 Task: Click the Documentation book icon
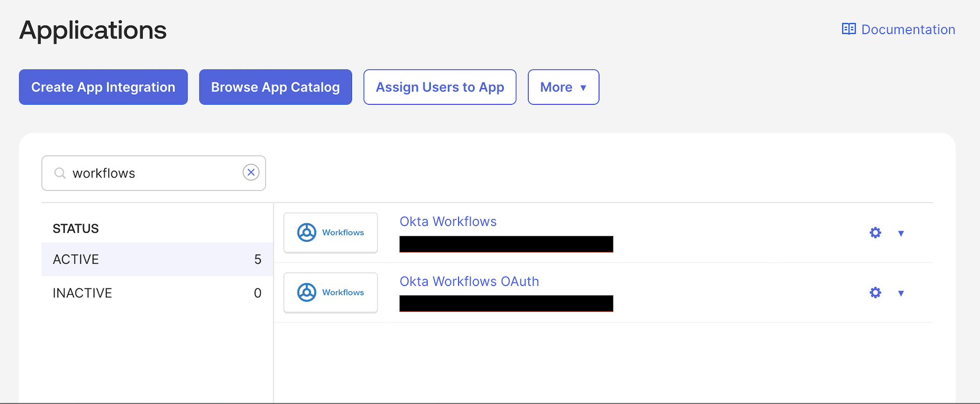(x=849, y=29)
